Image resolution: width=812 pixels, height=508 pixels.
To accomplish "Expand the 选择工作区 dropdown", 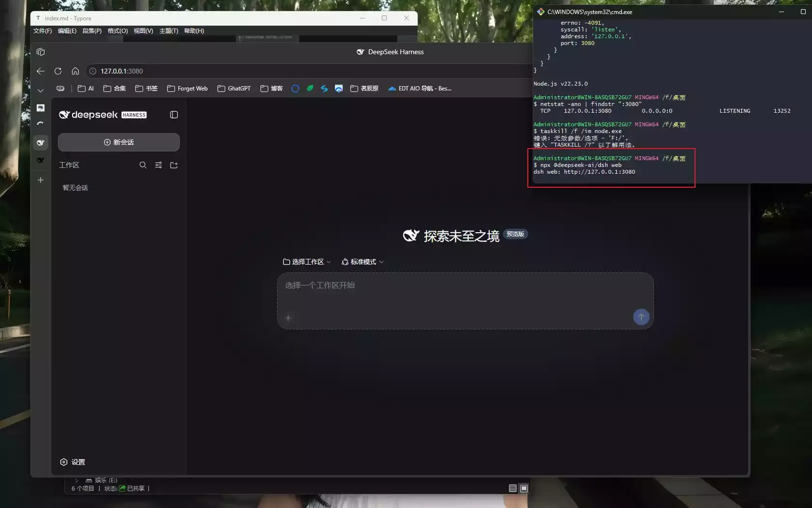I will click(307, 262).
